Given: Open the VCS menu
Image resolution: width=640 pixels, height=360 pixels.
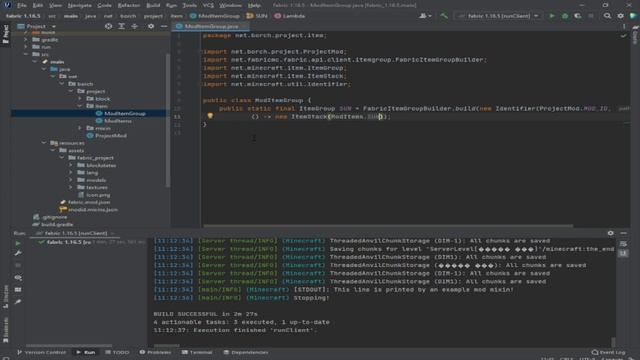Looking at the screenshot, I should coord(208,5).
